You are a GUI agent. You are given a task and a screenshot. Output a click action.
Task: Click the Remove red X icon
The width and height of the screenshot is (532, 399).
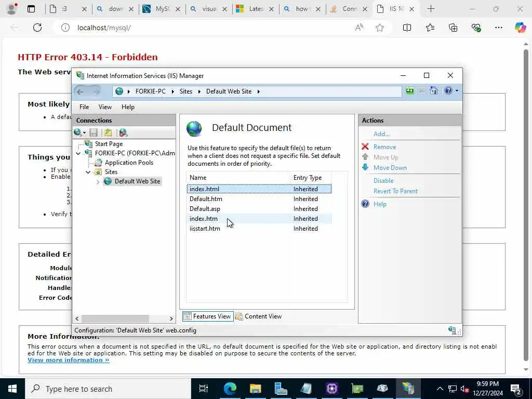click(x=365, y=147)
